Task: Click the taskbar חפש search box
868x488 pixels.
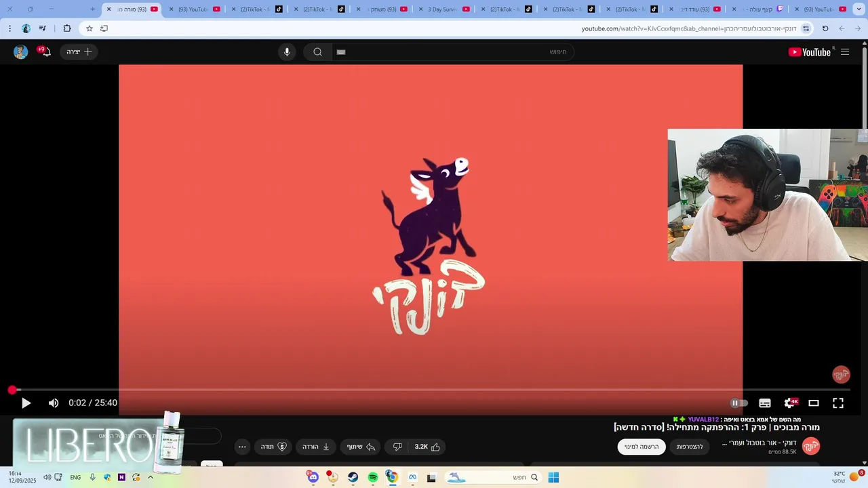Action: click(x=493, y=477)
